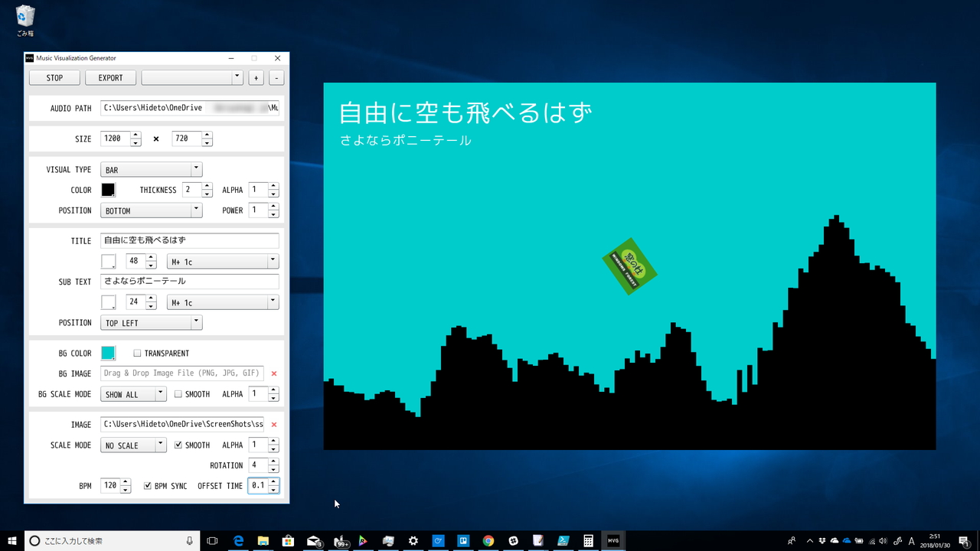
Task: Click the MVG app icon on taskbar
Action: click(612, 540)
